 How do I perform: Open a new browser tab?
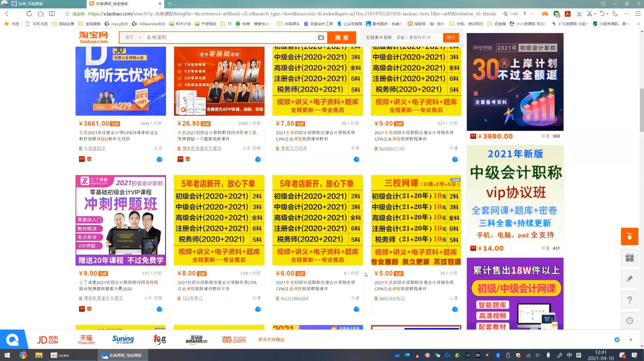point(170,4)
